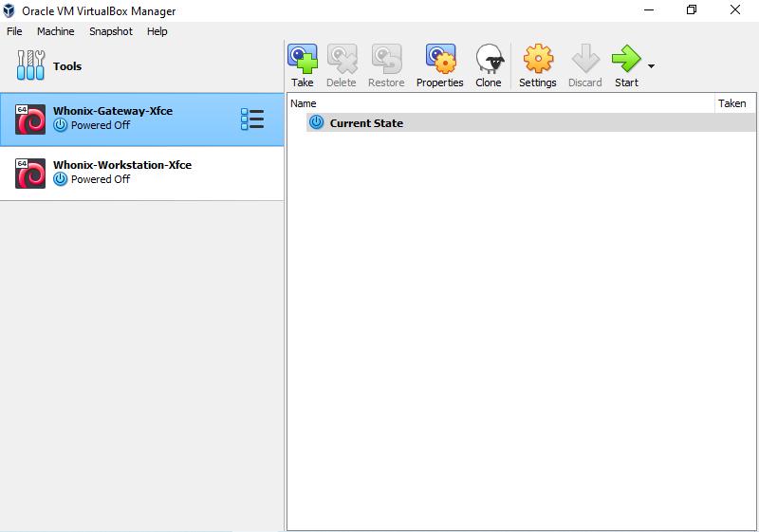The width and height of the screenshot is (759, 532).
Task: Click the Whonix-Workstation-Xfce Debian icon
Action: pos(30,173)
